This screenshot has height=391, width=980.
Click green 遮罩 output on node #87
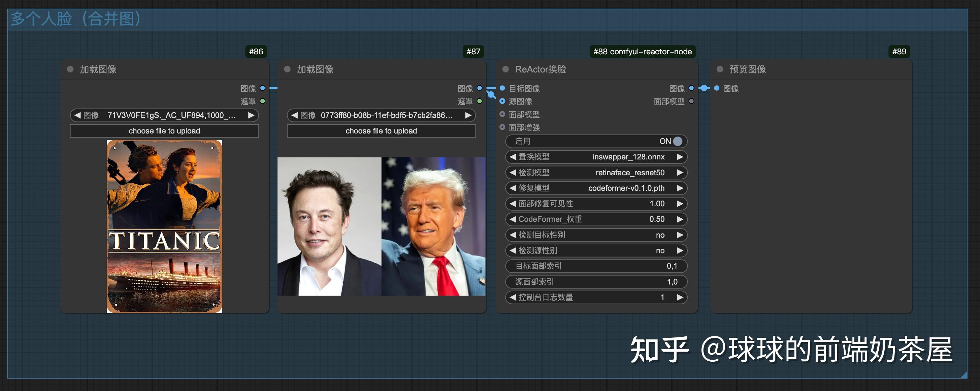[x=479, y=101]
